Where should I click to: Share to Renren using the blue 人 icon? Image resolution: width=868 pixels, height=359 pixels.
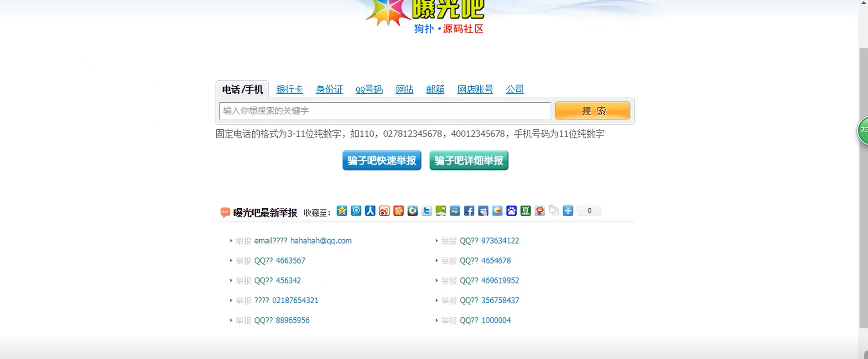point(370,211)
